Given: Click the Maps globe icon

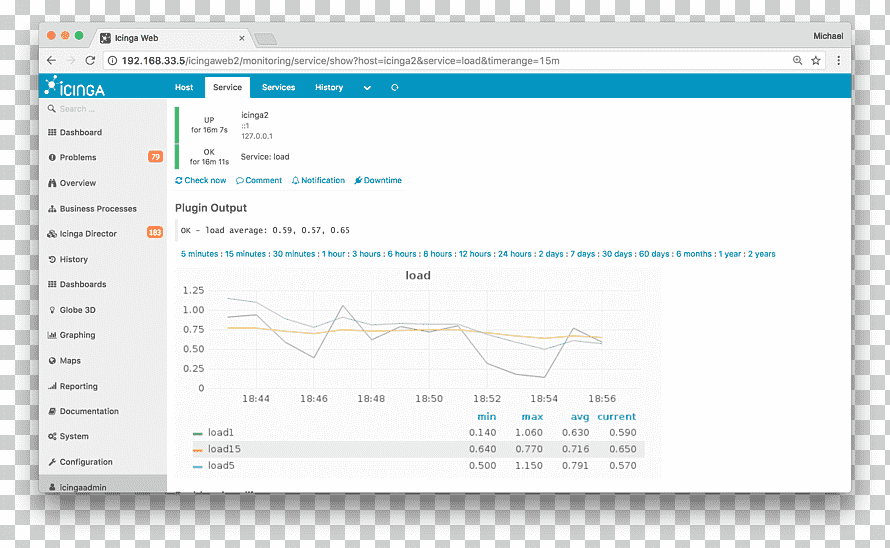Looking at the screenshot, I should pos(52,361).
